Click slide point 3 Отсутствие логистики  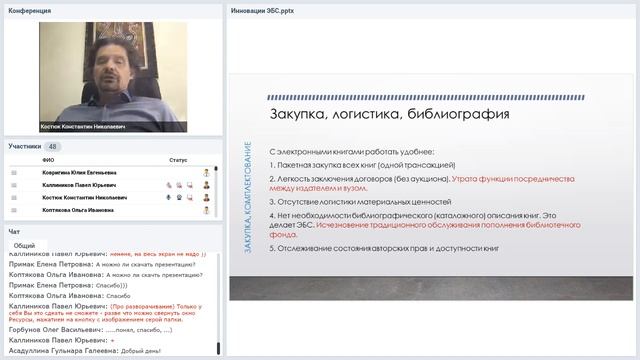tap(360, 202)
